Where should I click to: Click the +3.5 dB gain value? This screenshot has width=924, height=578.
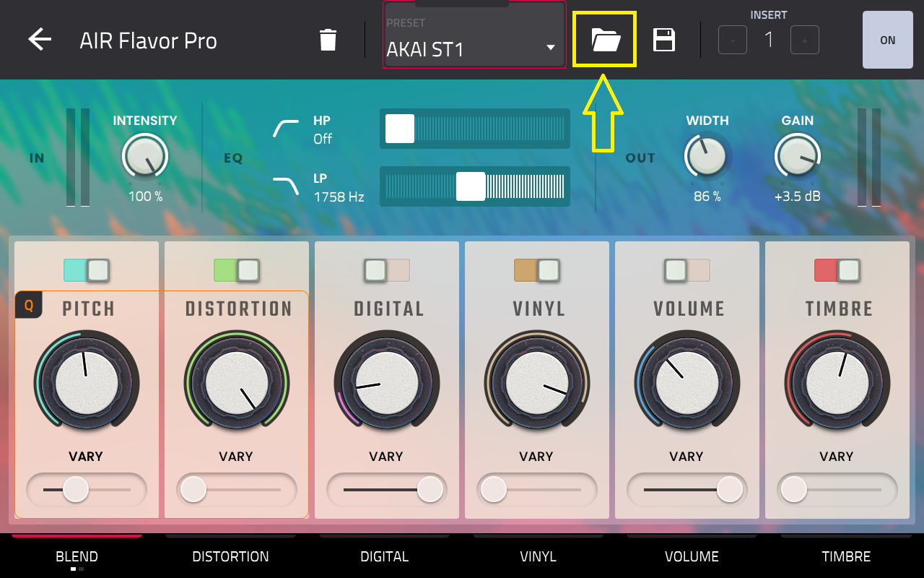(798, 197)
